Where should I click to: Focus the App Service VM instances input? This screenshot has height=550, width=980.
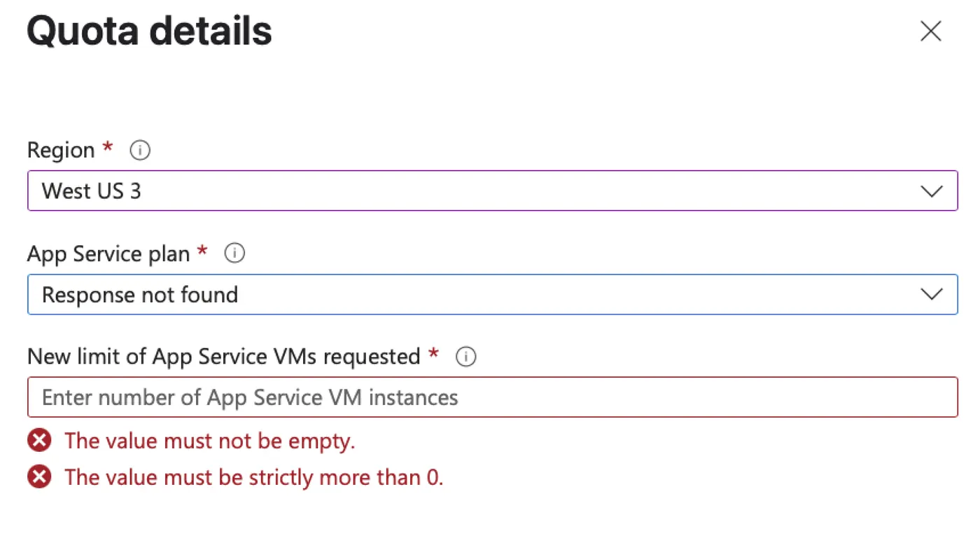pos(492,397)
